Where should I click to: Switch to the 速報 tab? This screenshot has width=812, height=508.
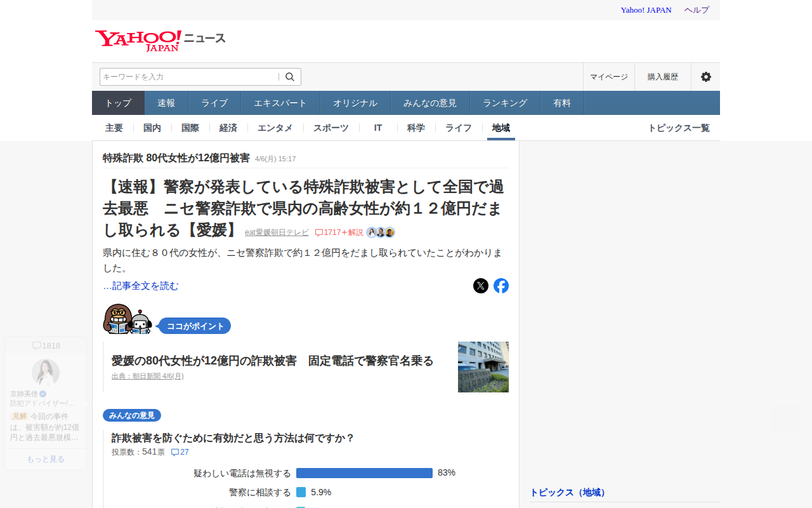[x=166, y=103]
